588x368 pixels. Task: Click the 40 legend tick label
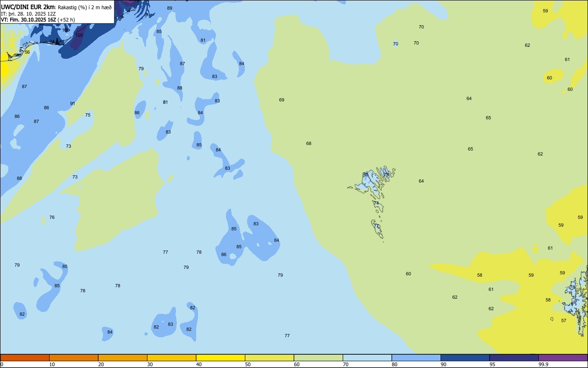[x=199, y=364]
